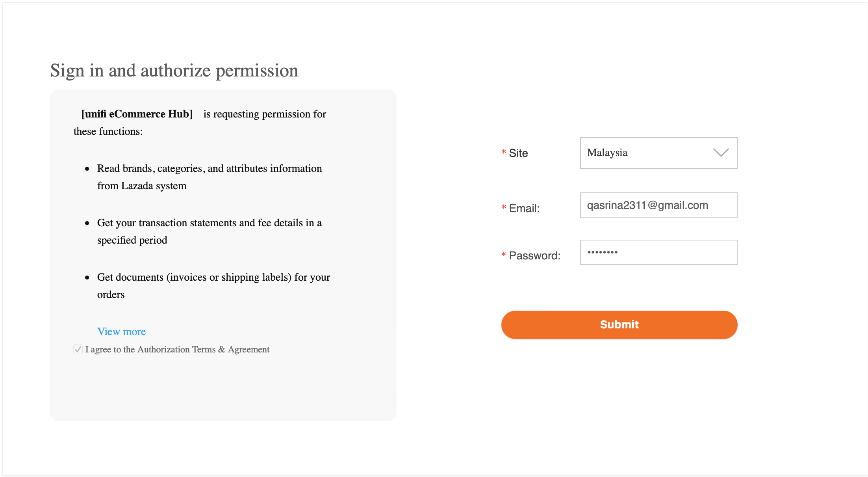Click the "Sign in and authorize permission" heading
The height and width of the screenshot is (477, 868).
[174, 71]
